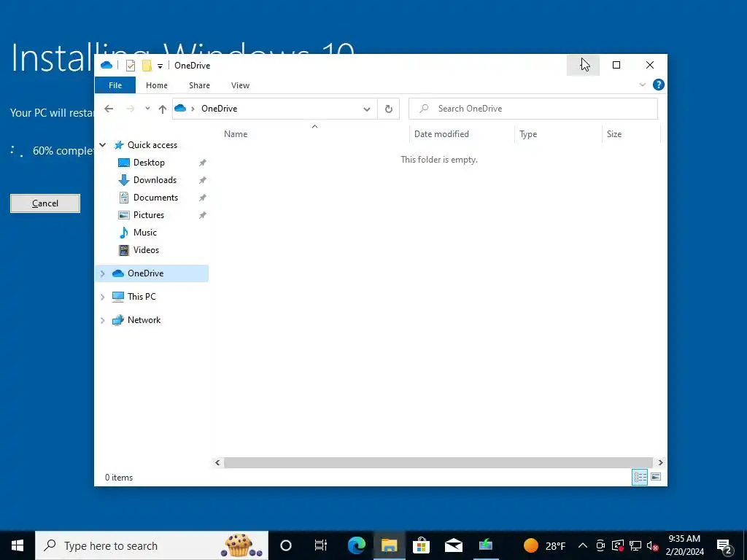Click the pin icon next to Desktop

[203, 163]
